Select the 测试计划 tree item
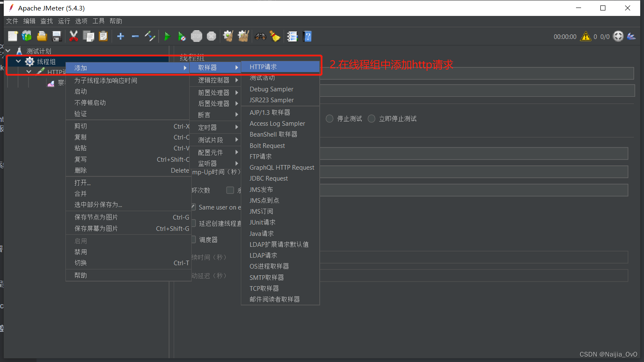 pyautogui.click(x=39, y=51)
